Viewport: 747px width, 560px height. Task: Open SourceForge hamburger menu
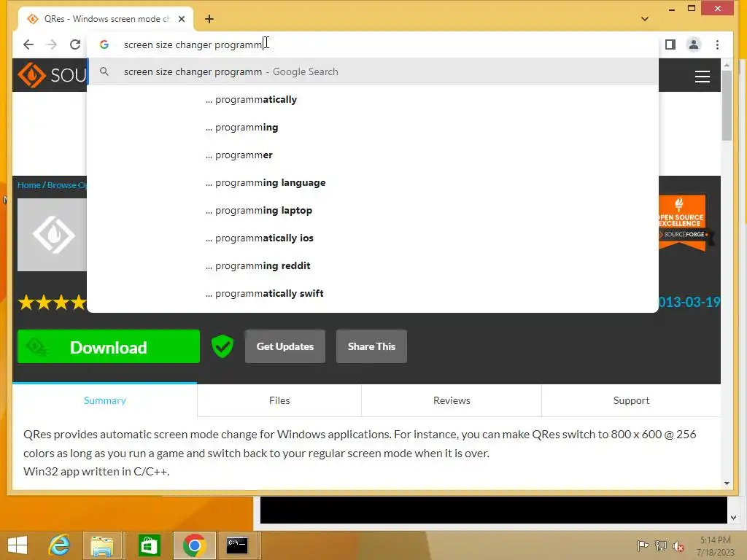tap(703, 76)
